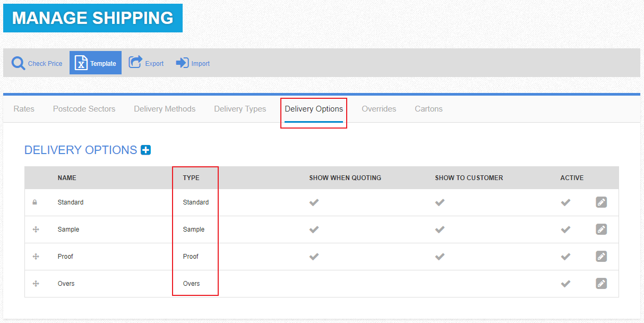
Task: Click the Check Price link text
Action: pos(45,64)
